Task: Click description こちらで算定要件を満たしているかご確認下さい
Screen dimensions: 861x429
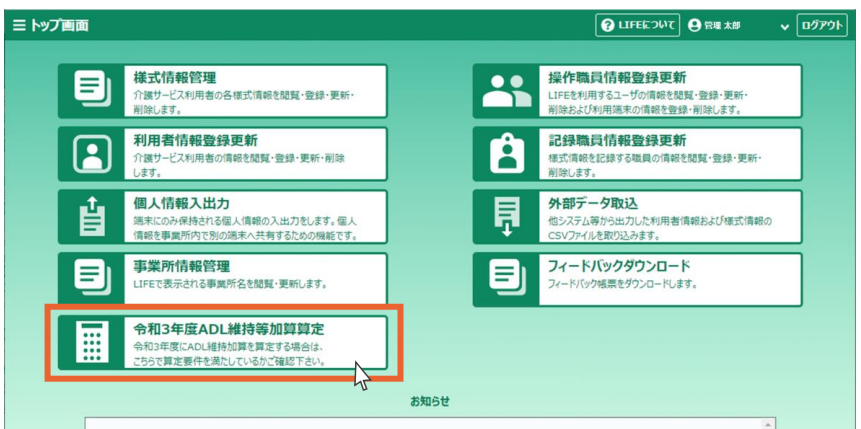Action: 230,362
